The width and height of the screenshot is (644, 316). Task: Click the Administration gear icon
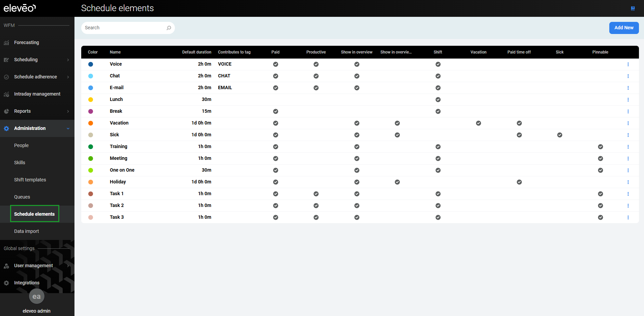(6, 129)
